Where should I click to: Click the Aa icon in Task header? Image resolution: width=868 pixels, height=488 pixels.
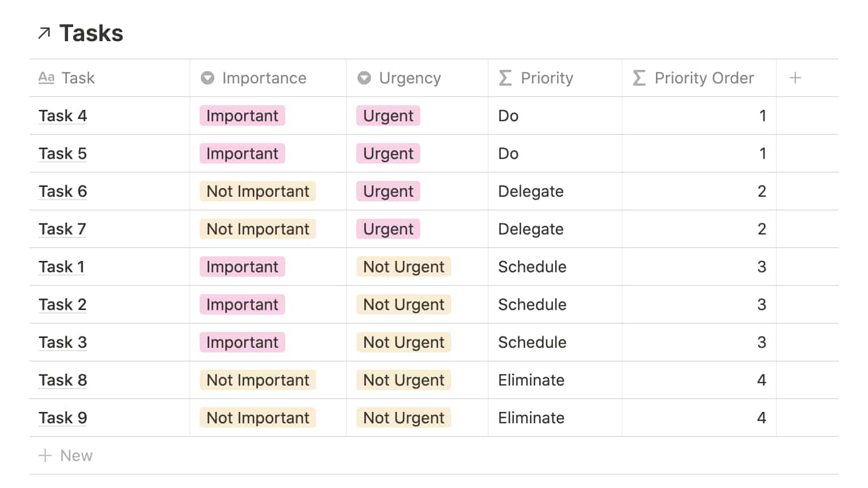pos(46,78)
